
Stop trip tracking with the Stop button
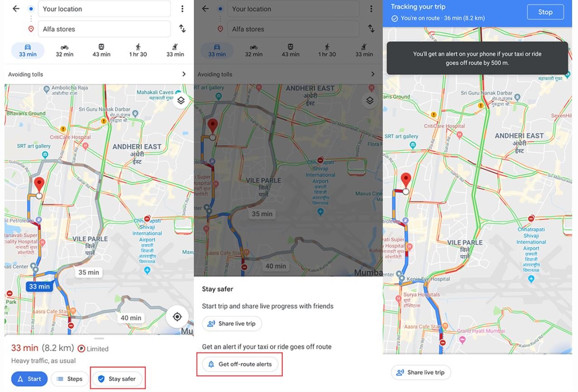click(x=545, y=12)
